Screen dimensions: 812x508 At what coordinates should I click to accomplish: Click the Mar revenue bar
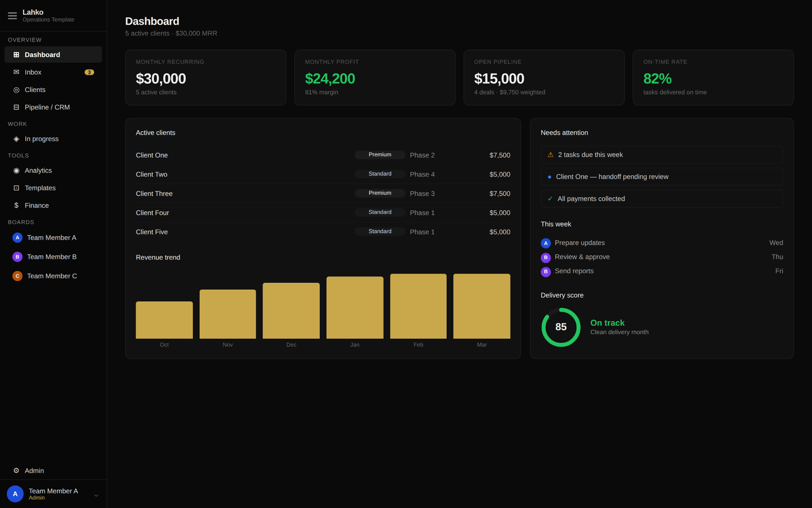click(x=482, y=306)
